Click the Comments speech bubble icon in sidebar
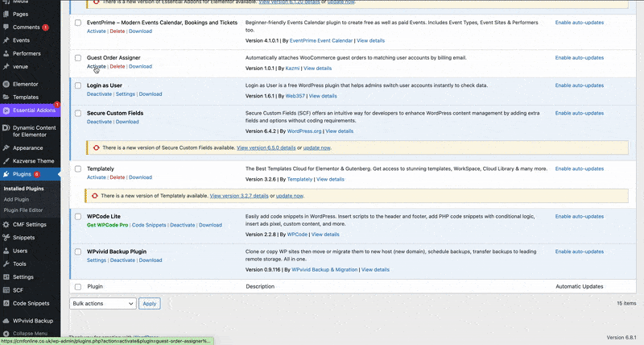The width and height of the screenshot is (644, 345). [6, 27]
